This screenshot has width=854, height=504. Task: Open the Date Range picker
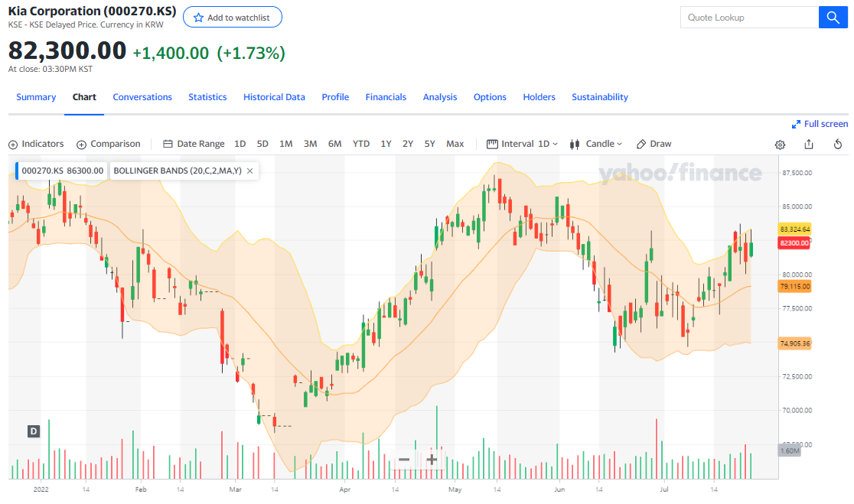point(194,144)
